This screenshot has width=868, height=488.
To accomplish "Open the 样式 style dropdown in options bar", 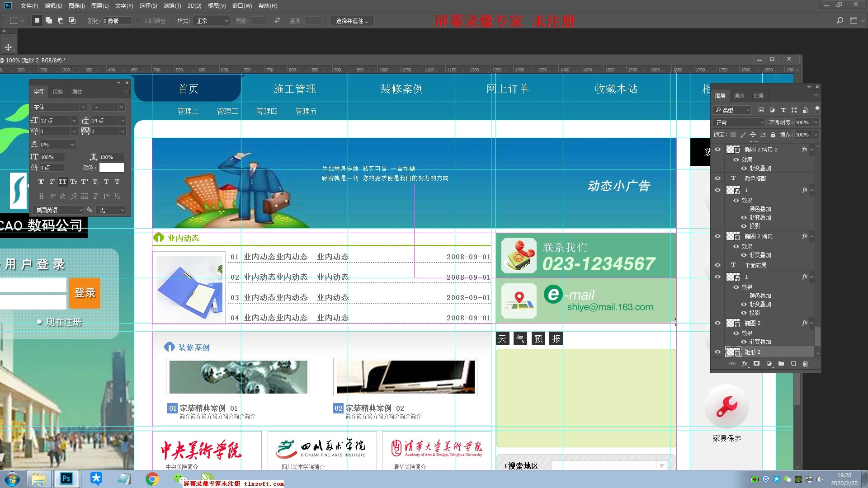I will (x=212, y=21).
